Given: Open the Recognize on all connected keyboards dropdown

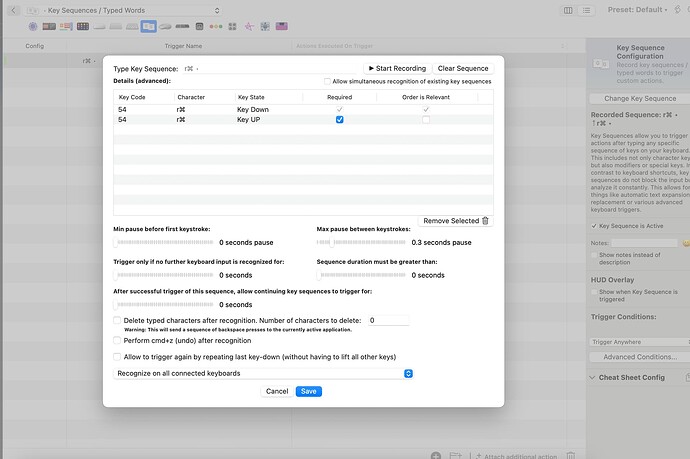Looking at the screenshot, I should point(264,373).
